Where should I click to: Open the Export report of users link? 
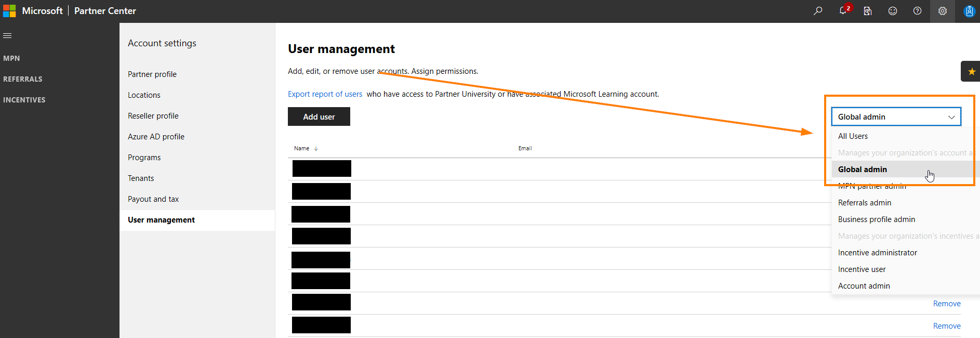pos(325,94)
